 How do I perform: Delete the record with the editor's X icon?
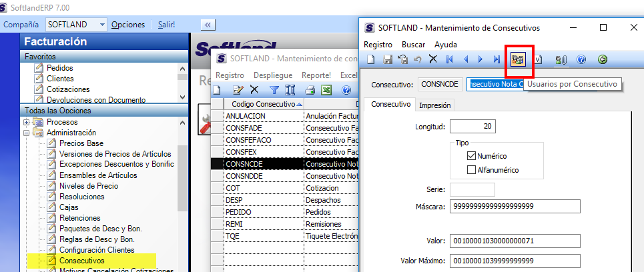pyautogui.click(x=433, y=59)
